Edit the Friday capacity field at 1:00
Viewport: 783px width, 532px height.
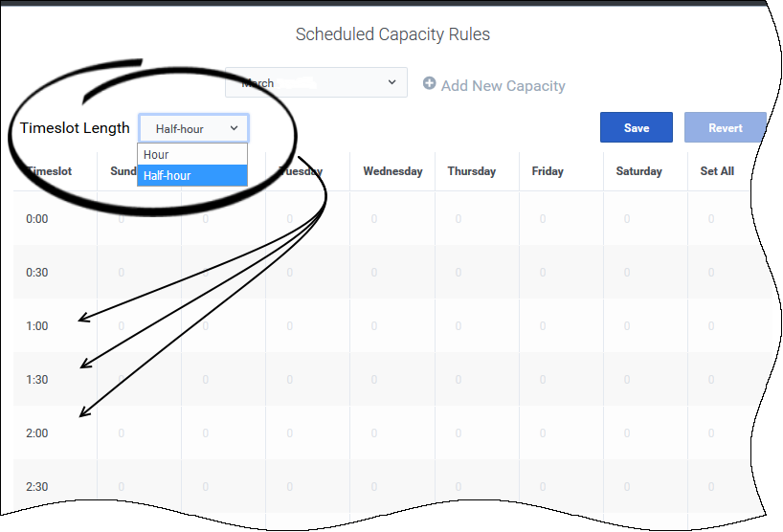[x=543, y=326]
